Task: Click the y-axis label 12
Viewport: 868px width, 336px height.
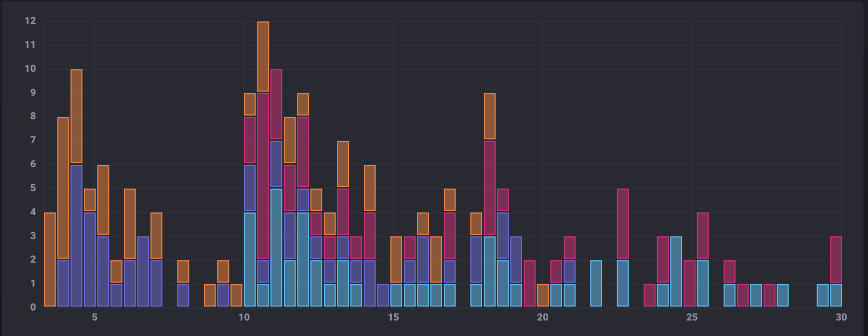Action: (x=30, y=21)
